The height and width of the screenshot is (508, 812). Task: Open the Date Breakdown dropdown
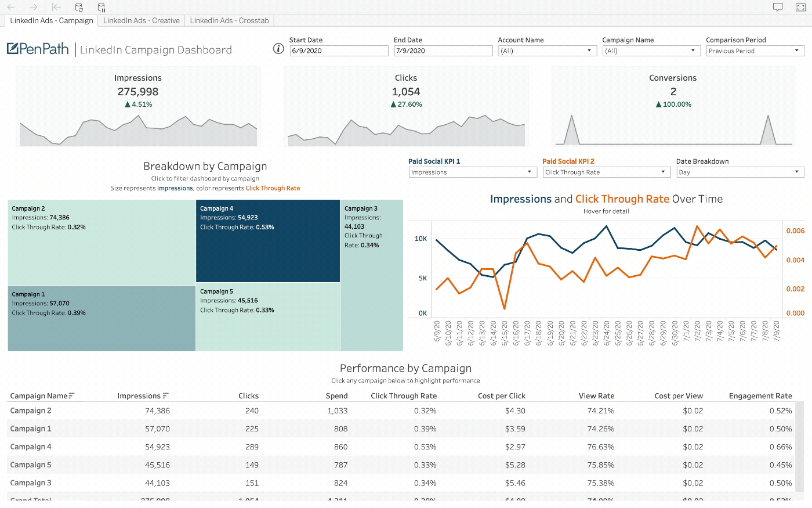[740, 172]
